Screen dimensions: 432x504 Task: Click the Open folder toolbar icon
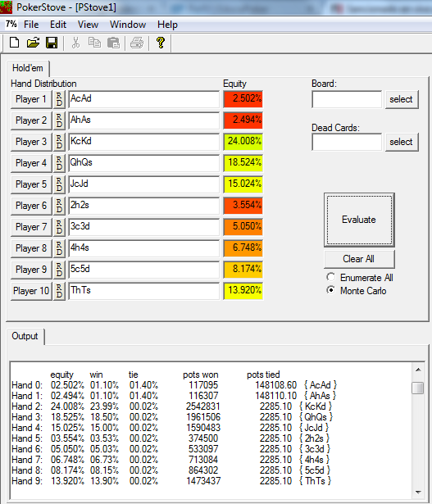tap(33, 43)
